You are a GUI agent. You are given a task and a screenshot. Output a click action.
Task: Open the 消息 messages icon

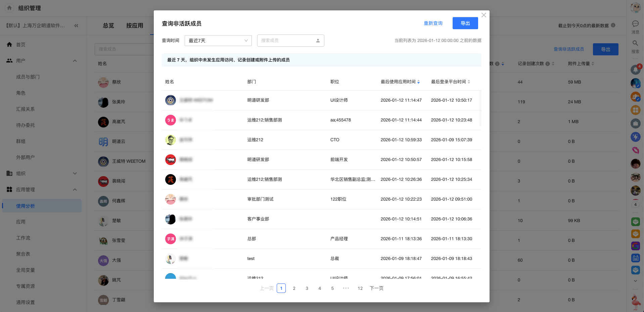[x=635, y=24]
